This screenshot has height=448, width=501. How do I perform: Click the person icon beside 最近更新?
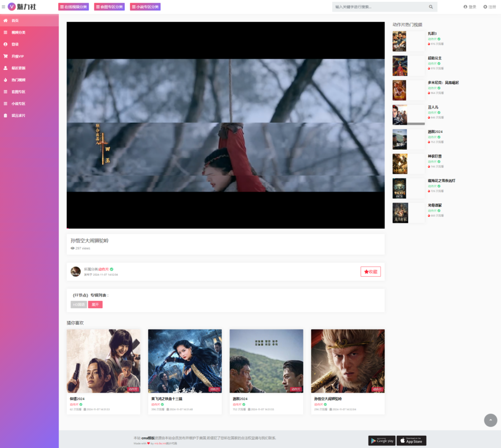tap(5, 68)
